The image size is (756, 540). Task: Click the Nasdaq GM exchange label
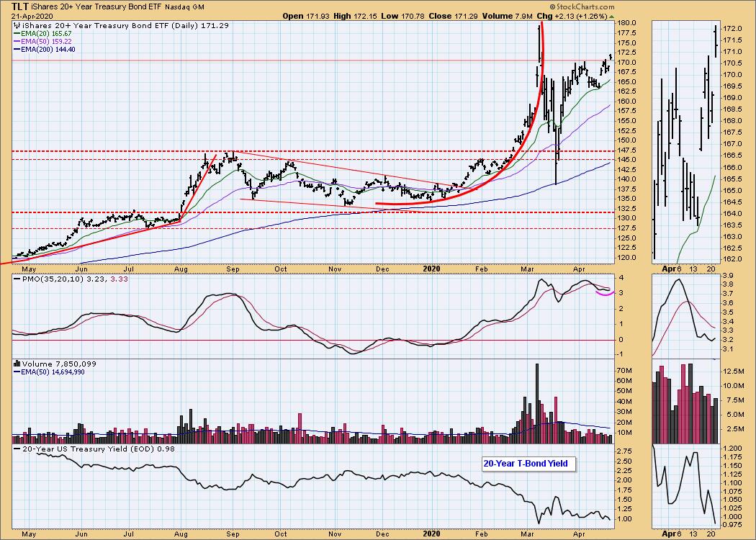(x=184, y=7)
